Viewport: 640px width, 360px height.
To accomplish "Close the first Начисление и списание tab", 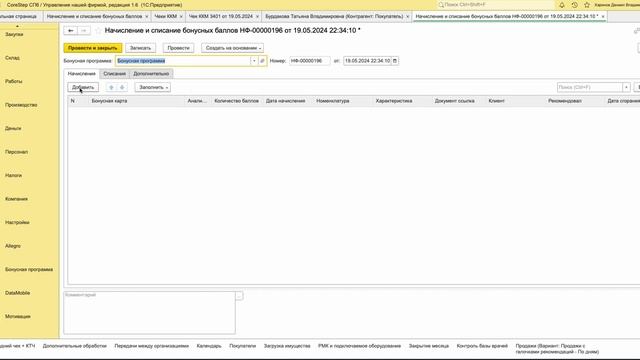I will click(147, 16).
